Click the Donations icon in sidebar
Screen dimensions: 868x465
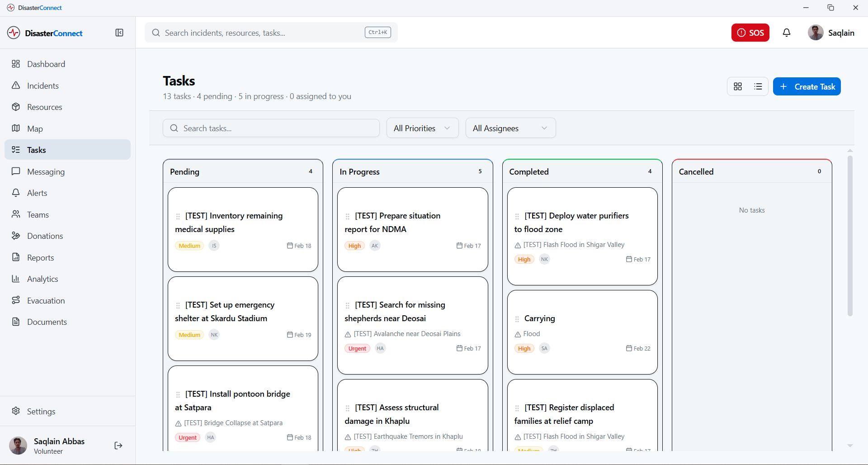point(16,236)
